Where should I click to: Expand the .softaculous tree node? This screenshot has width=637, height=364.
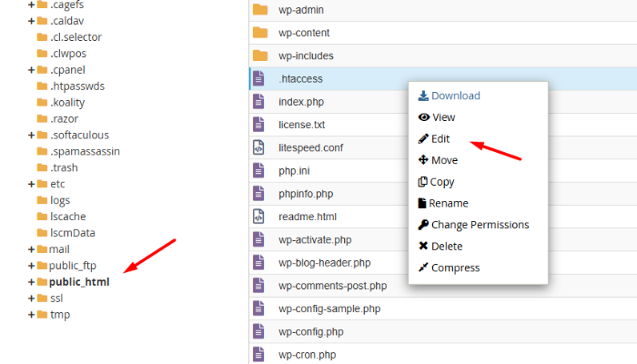pos(32,136)
